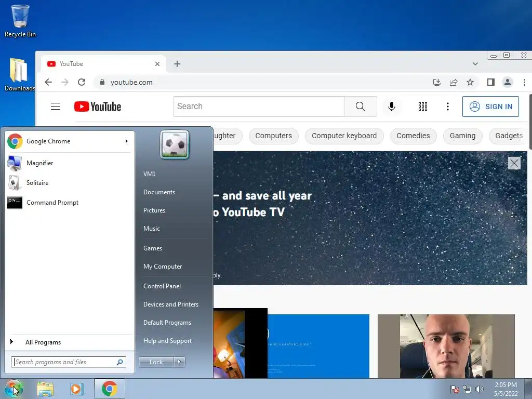Viewport: 532px width, 399px height.
Task: Select the YouTube browser tab
Action: click(103, 64)
